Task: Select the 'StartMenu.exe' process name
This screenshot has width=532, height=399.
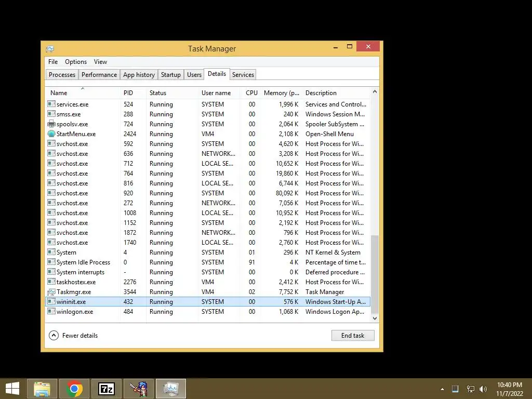Action: pos(76,134)
